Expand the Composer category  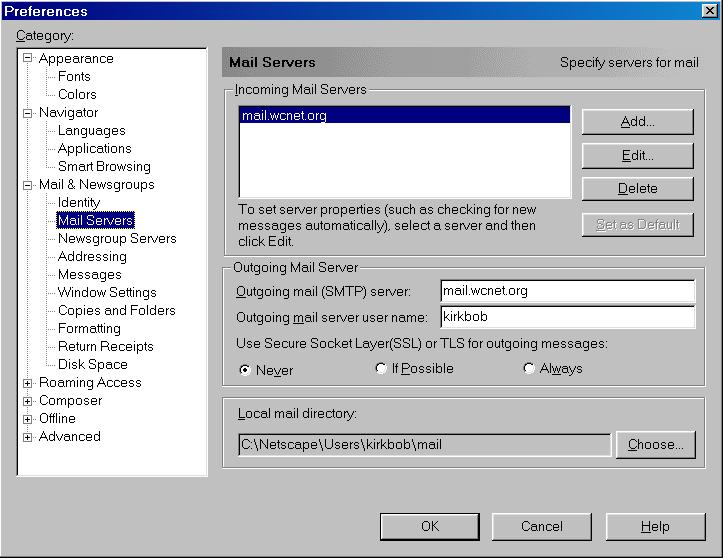(28, 400)
